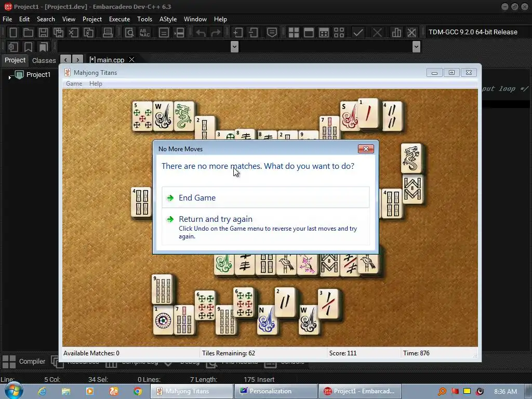Open the second function dropdown arrow

416,46
